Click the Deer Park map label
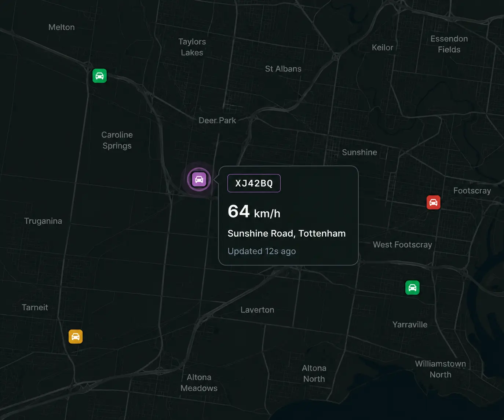504x420 pixels. 217,120
